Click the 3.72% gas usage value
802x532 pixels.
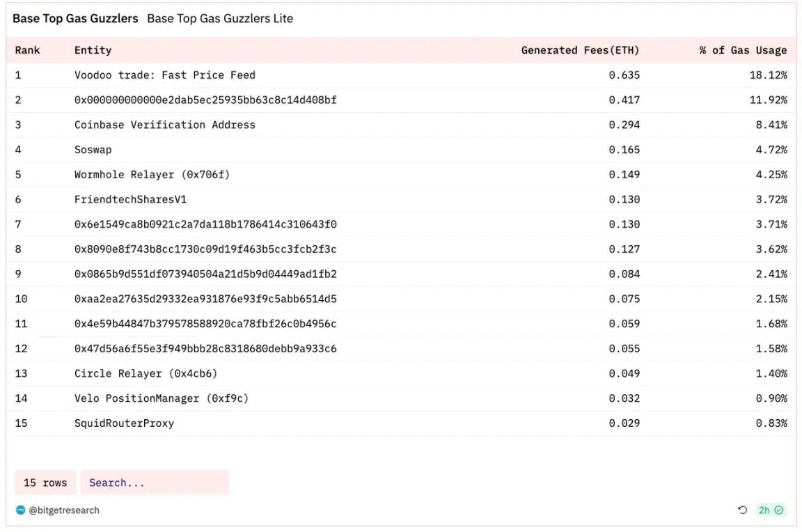tap(771, 199)
